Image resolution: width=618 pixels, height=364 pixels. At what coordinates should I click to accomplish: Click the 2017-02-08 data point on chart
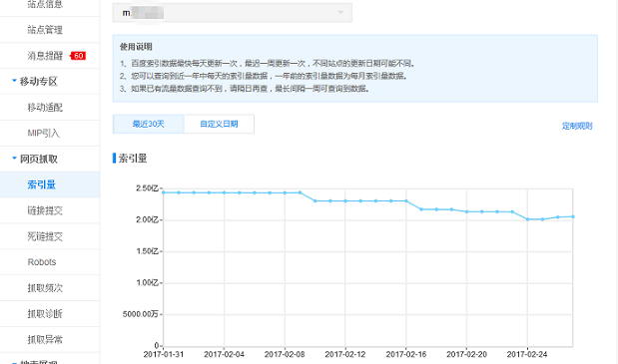click(x=285, y=192)
